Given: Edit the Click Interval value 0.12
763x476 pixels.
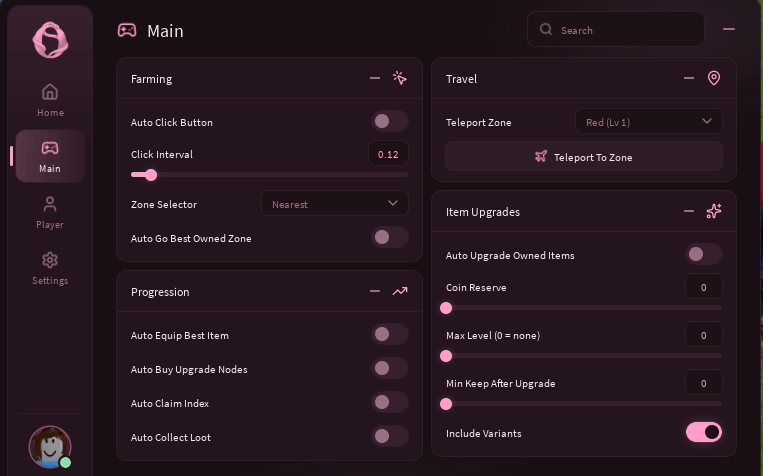Looking at the screenshot, I should click(x=388, y=154).
